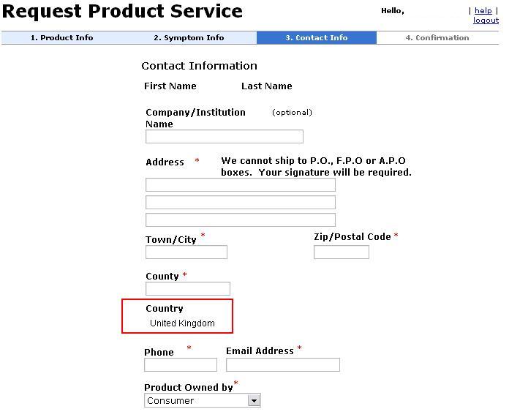Viewport: 509px width, 420px height.
Task: Click the help link
Action: point(483,11)
